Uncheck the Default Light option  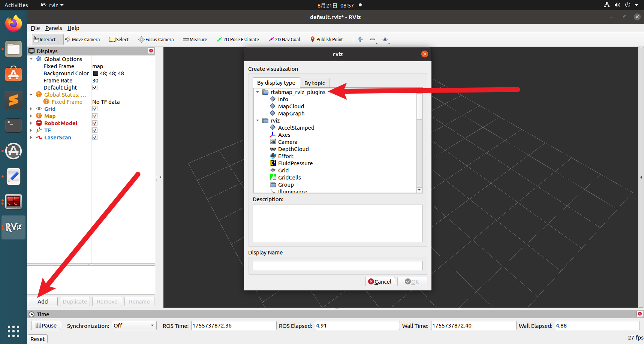click(95, 88)
